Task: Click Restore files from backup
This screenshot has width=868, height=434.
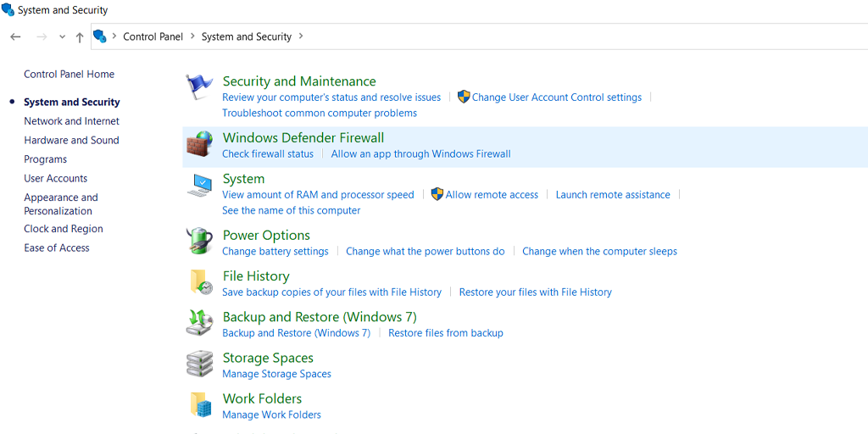Action: (446, 333)
